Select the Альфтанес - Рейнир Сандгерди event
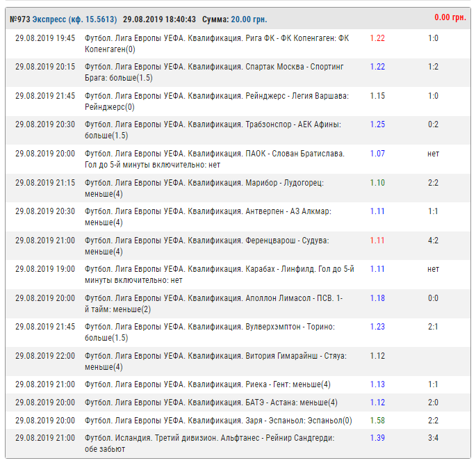This screenshot has height=463, width=476. pyautogui.click(x=209, y=444)
